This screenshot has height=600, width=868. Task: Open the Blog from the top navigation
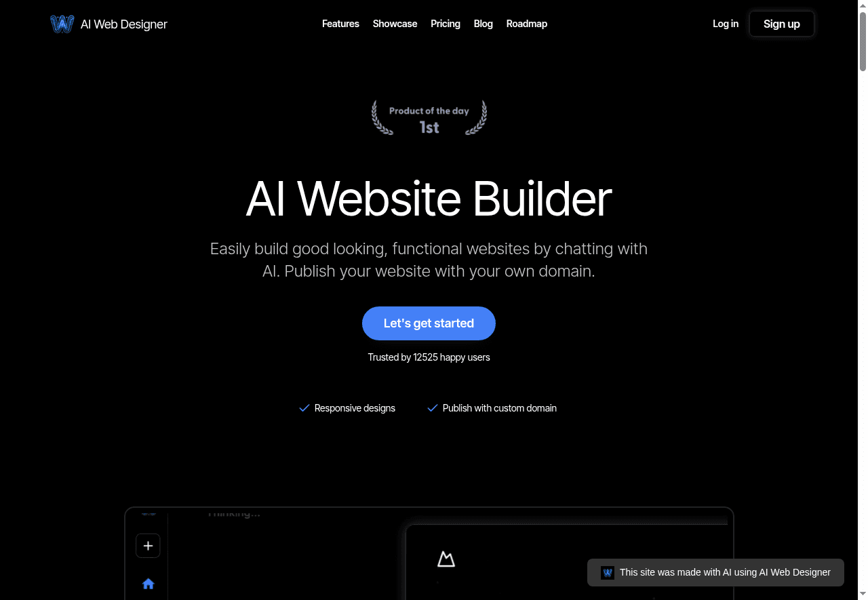pos(483,24)
